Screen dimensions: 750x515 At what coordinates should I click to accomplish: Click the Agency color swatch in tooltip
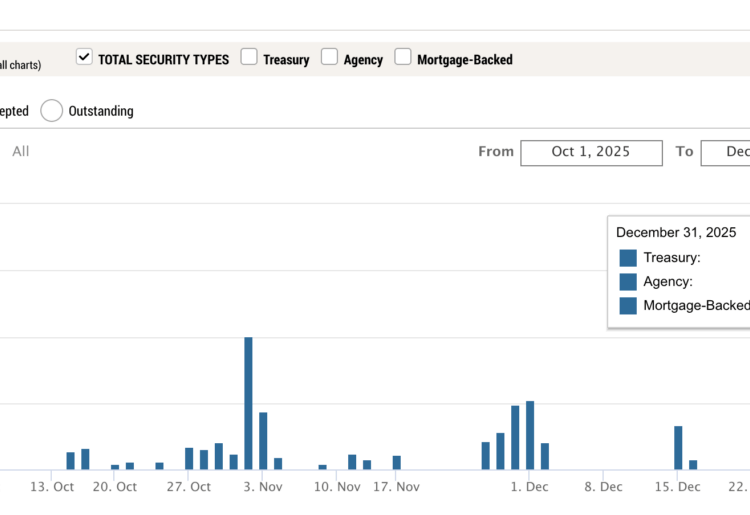pos(628,282)
